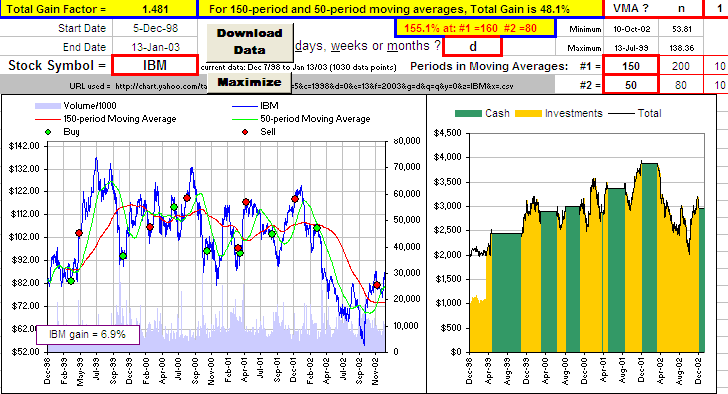728x394 pixels.
Task: Click the yellow Total Gain is 48.1% message
Action: [400, 9]
